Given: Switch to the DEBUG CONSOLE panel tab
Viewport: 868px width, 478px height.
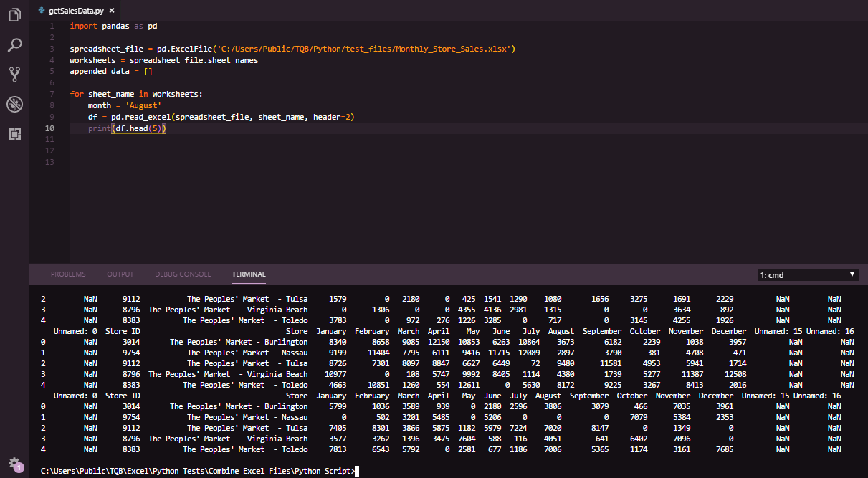Looking at the screenshot, I should tap(183, 274).
